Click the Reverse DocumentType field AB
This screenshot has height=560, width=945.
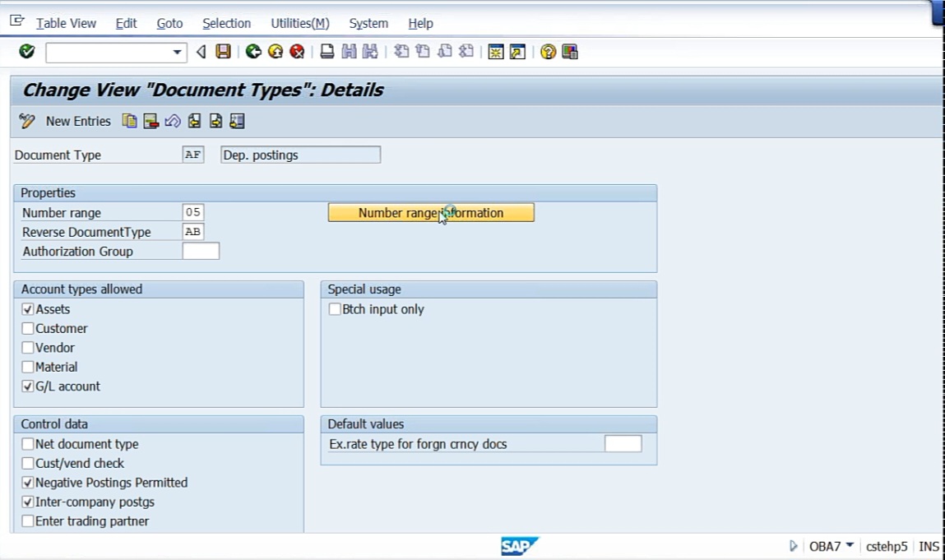(x=192, y=231)
